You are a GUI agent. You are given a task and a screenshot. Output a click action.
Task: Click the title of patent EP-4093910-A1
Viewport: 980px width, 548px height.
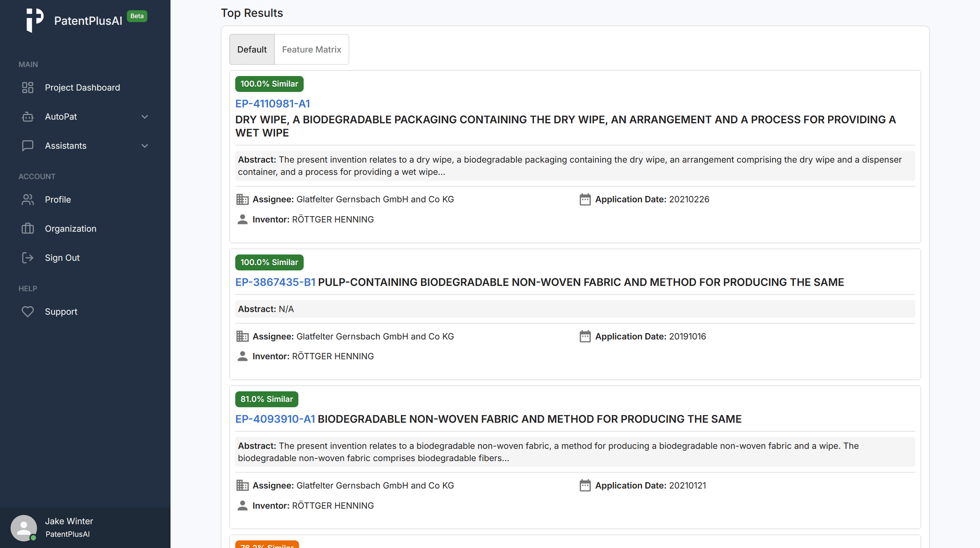tap(530, 419)
